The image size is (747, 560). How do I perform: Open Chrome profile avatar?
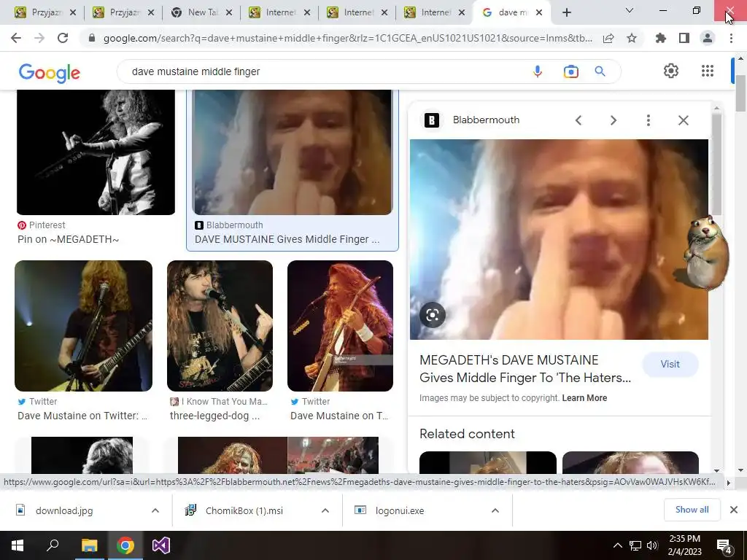coord(708,38)
